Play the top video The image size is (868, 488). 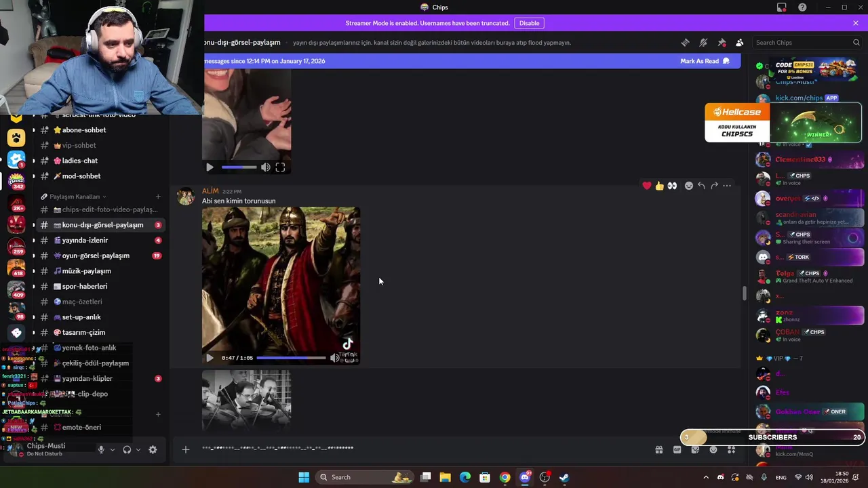pyautogui.click(x=210, y=167)
